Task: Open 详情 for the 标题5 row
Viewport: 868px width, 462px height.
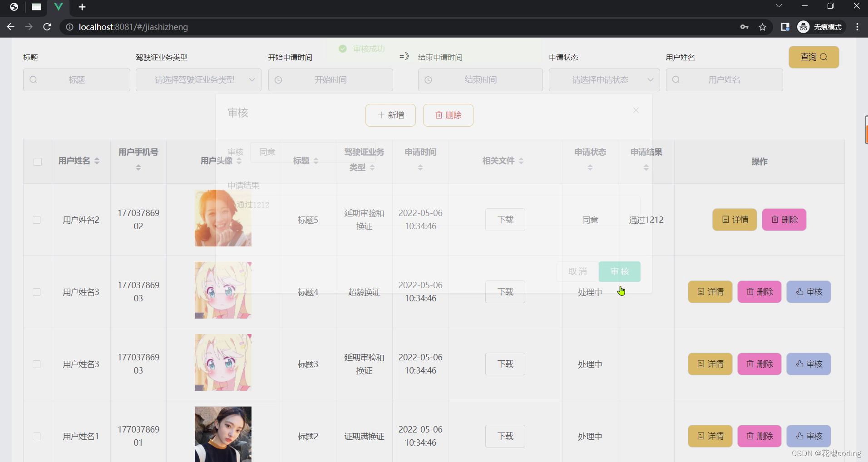Action: click(x=735, y=220)
